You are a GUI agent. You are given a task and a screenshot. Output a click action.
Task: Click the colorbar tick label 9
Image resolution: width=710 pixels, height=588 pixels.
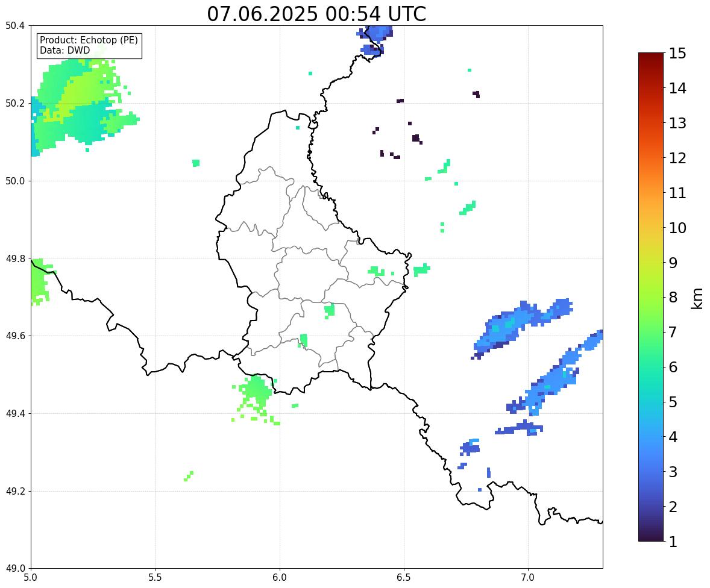click(x=673, y=263)
